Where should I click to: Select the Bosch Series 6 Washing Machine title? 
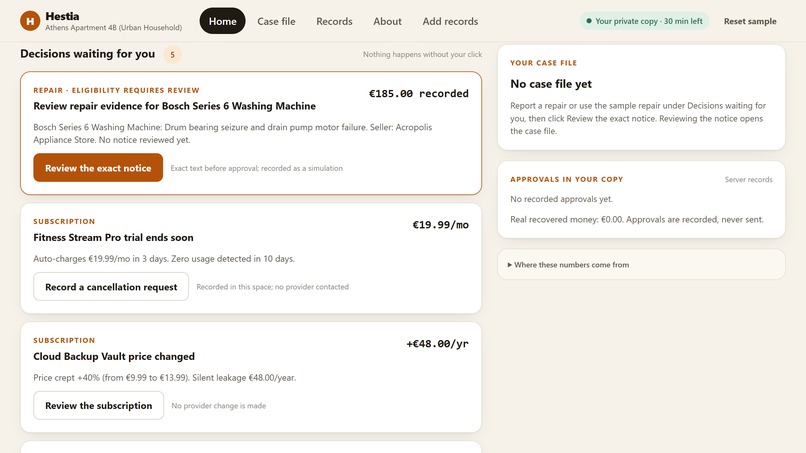tap(174, 106)
